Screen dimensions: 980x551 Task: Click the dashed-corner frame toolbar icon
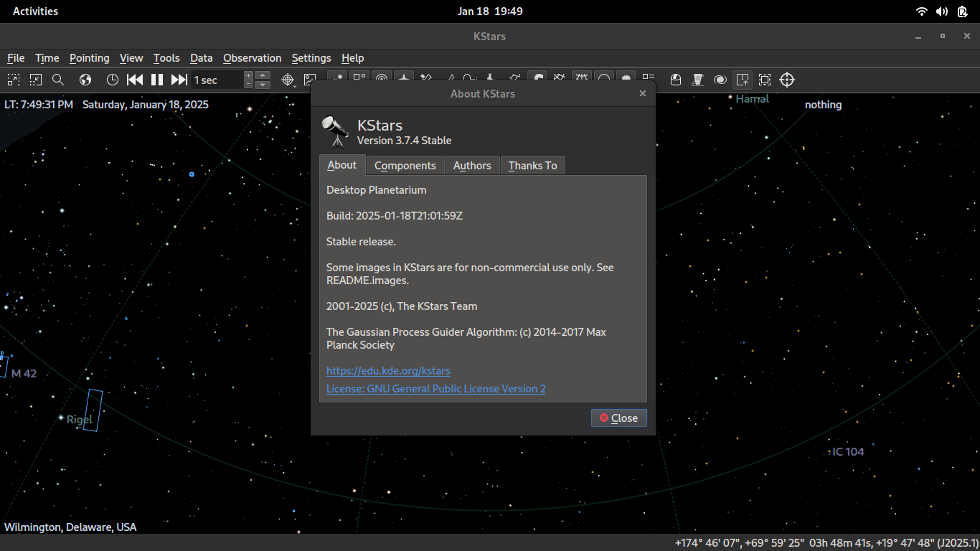click(x=765, y=80)
